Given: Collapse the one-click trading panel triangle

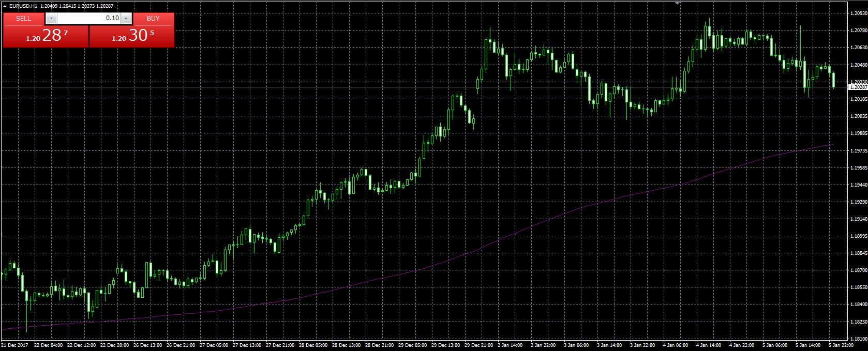Looking at the screenshot, I should [x=5, y=6].
